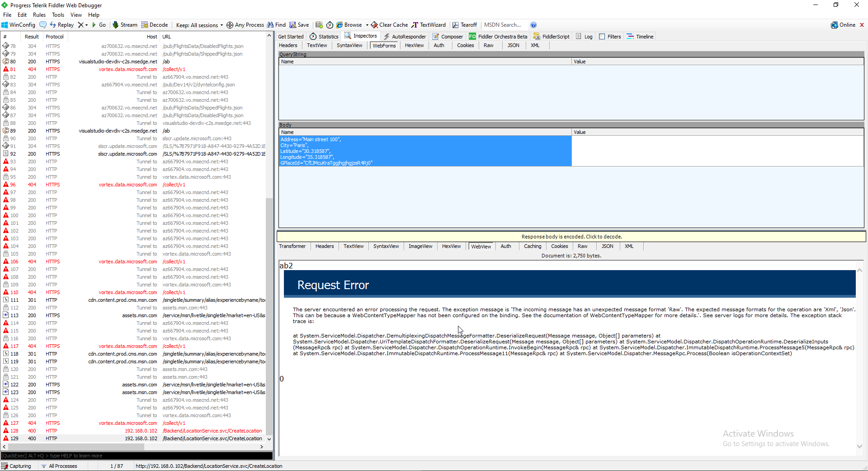The height and width of the screenshot is (471, 868).
Task: Switch request inspector to WebForms tab
Action: (384, 45)
